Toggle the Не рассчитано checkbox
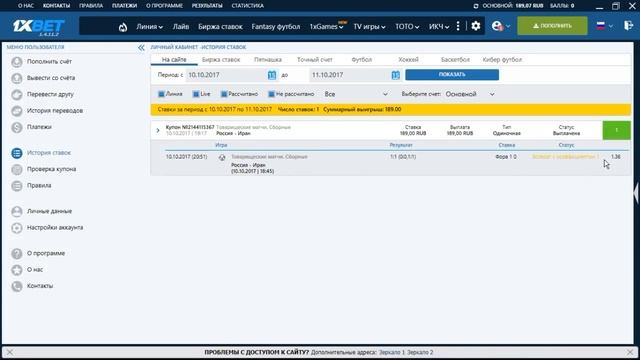 point(271,94)
